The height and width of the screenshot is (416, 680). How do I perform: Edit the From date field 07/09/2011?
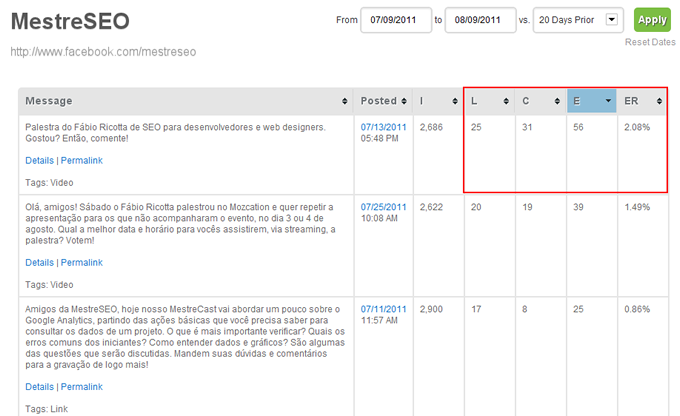395,19
